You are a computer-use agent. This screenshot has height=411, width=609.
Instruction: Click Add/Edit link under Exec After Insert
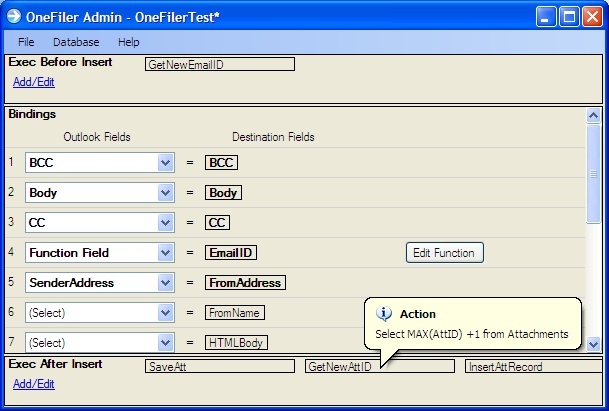tap(34, 384)
